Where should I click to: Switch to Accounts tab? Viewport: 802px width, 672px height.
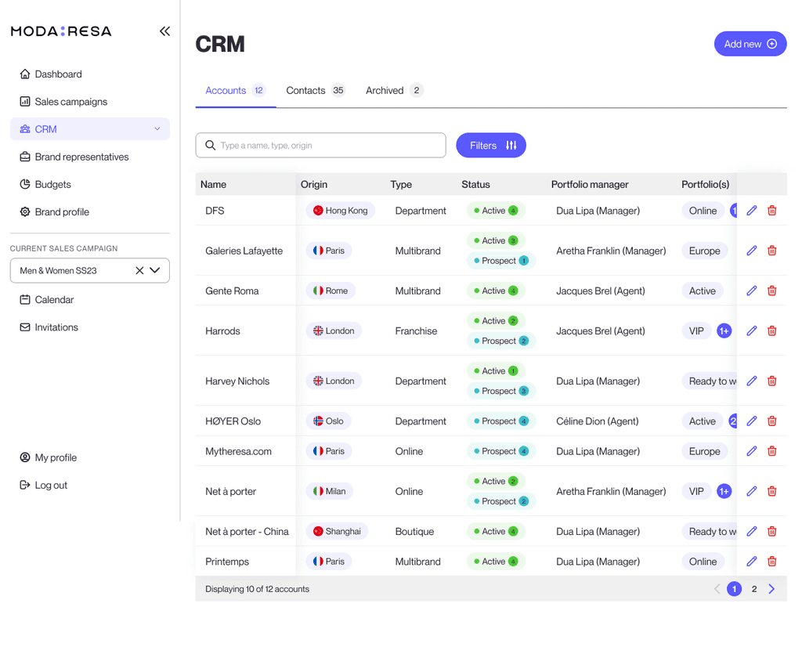pos(235,91)
